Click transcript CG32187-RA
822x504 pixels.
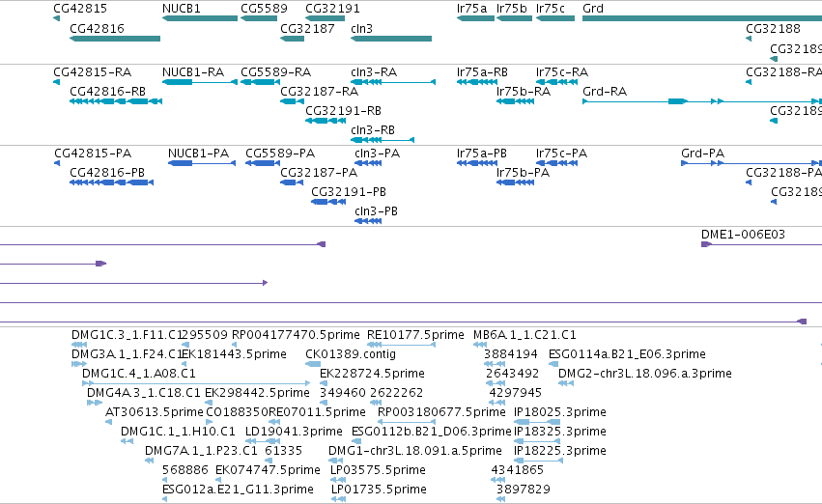(320, 92)
